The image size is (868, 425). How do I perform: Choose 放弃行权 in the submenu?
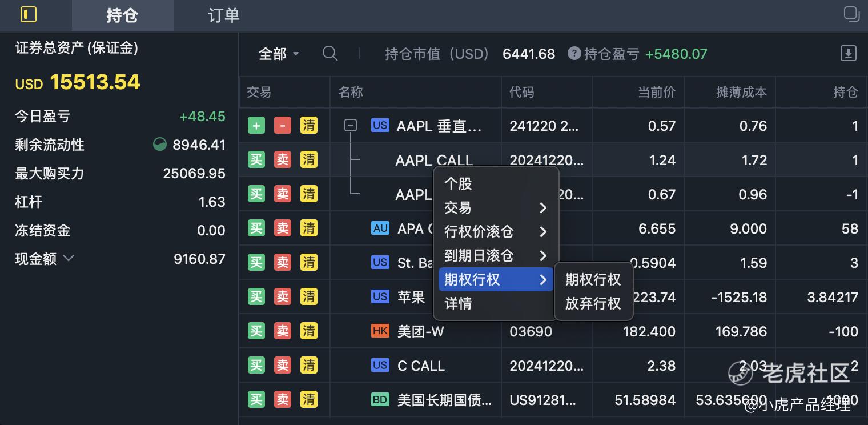tap(593, 303)
